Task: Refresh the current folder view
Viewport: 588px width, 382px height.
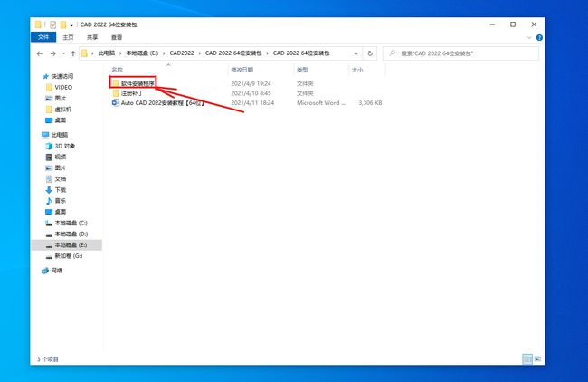Action: [x=370, y=53]
